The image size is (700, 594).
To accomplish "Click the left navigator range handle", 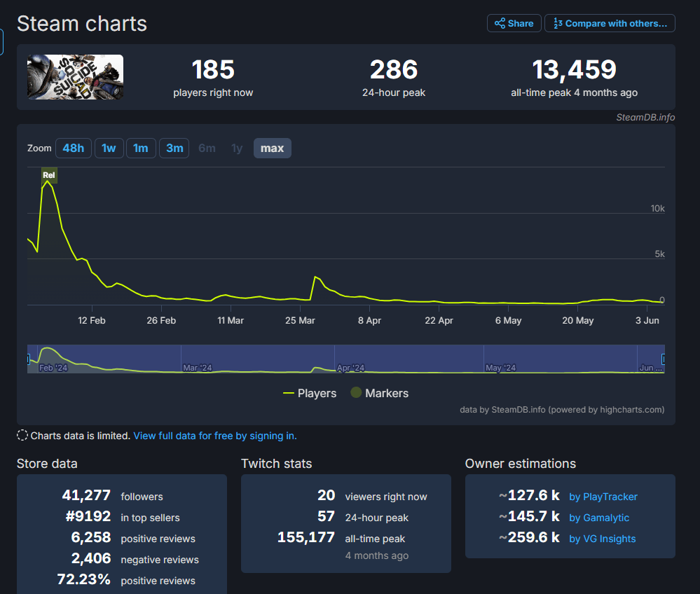I will click(x=28, y=359).
